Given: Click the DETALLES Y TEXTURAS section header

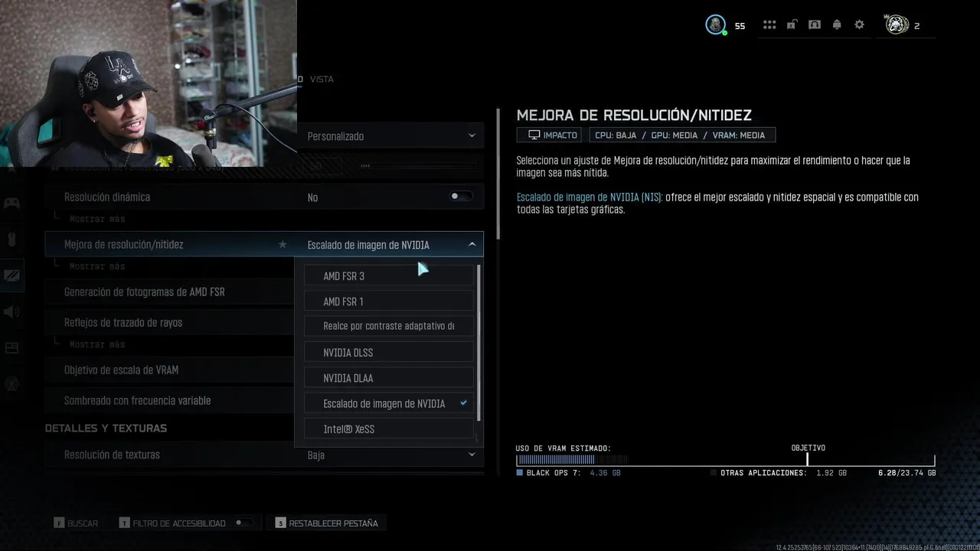Looking at the screenshot, I should (106, 428).
